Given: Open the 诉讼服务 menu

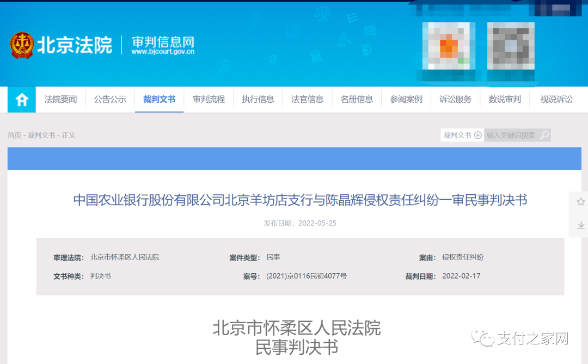Looking at the screenshot, I should (x=455, y=100).
